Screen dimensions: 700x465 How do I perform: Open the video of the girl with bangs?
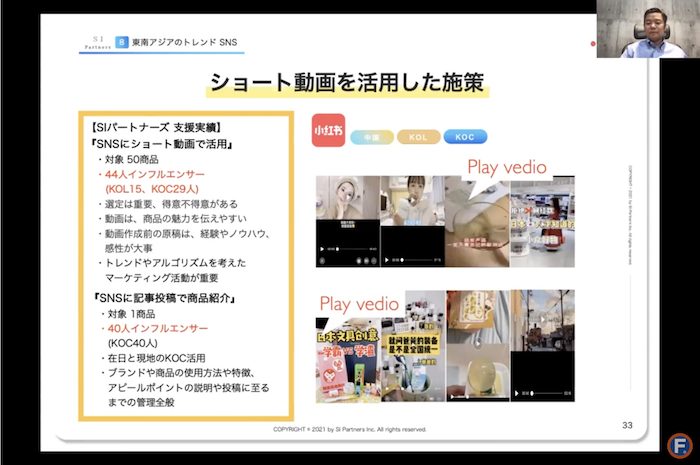(x=412, y=221)
